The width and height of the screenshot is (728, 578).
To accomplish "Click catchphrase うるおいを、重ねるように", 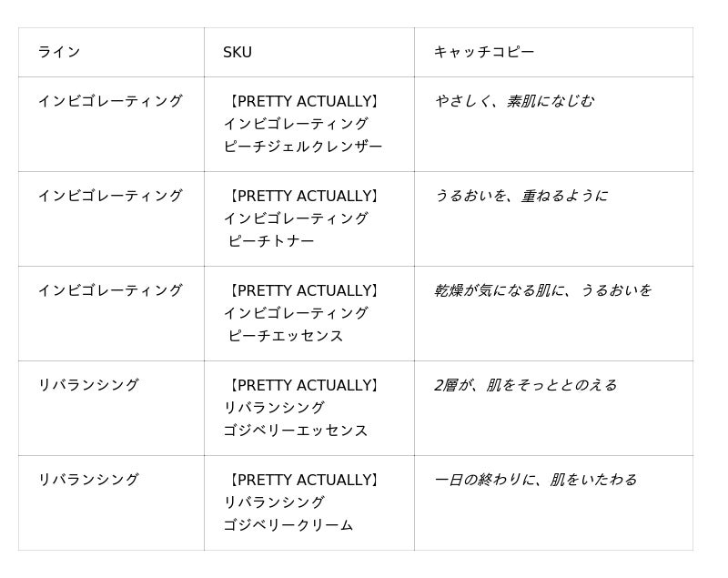I will point(521,196).
